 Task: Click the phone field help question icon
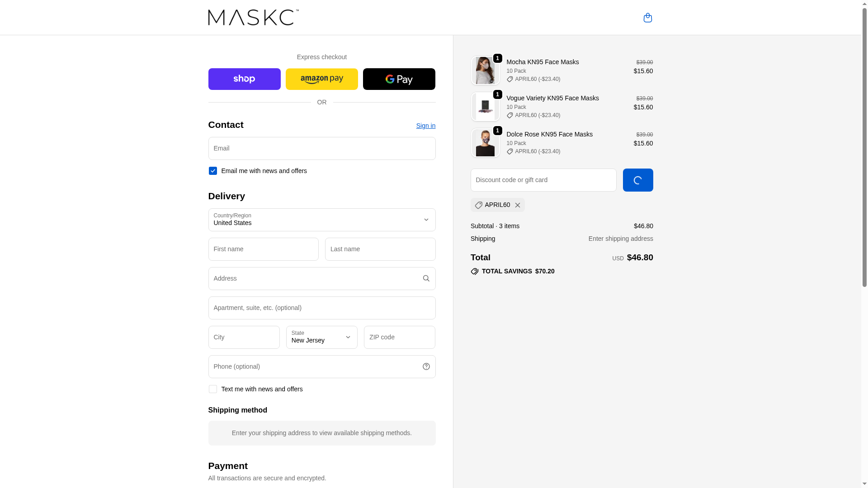(426, 366)
